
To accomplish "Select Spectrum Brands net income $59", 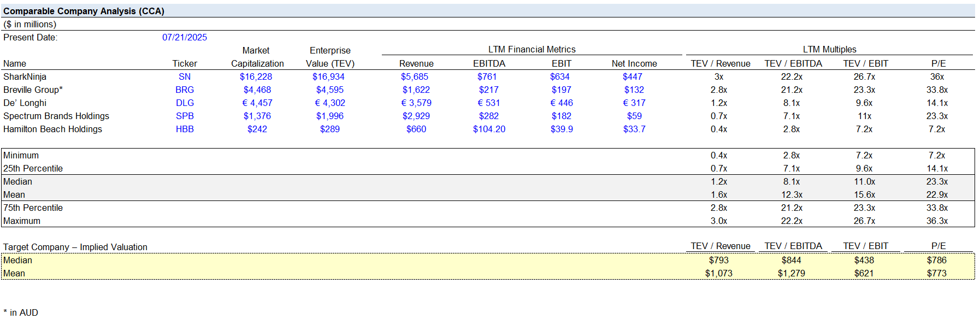I will [634, 116].
